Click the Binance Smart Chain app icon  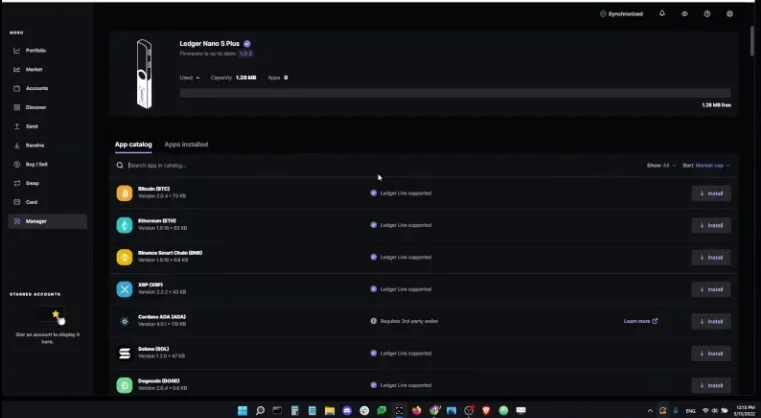click(x=124, y=257)
